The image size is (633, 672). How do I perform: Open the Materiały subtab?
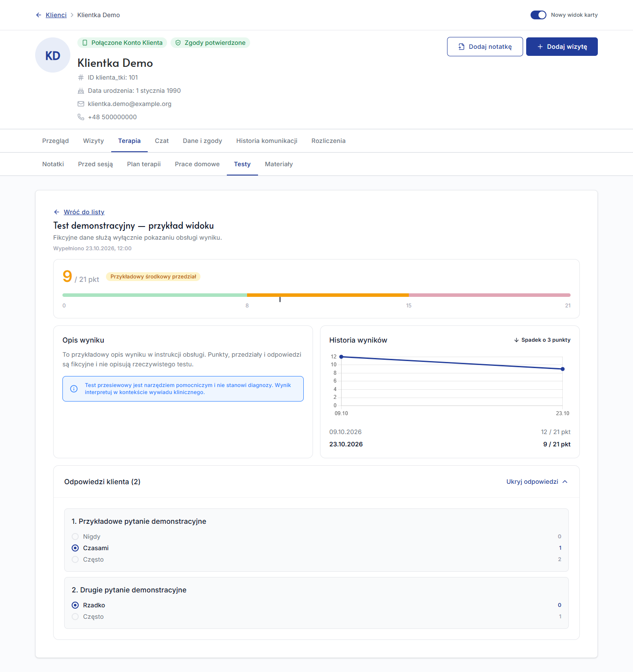(x=279, y=164)
